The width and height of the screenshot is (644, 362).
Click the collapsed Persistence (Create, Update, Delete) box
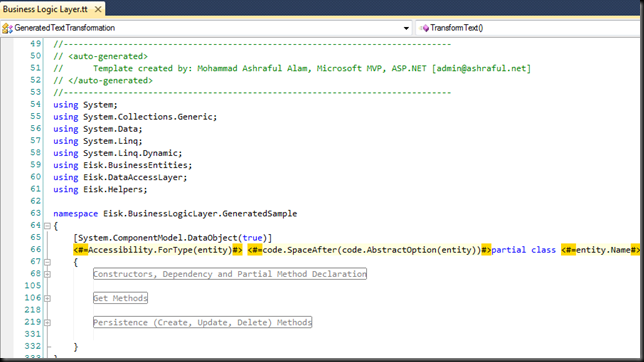tap(202, 322)
